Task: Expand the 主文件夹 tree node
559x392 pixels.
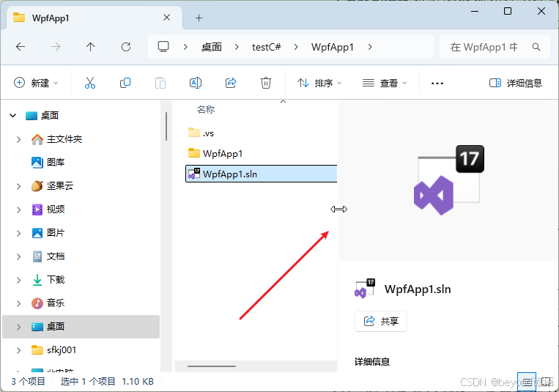Action: 18,139
